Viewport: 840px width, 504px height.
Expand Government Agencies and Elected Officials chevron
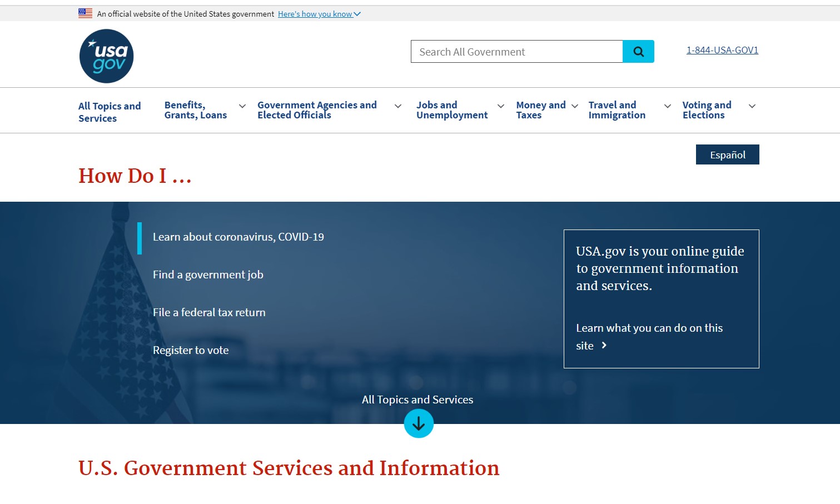coord(398,106)
